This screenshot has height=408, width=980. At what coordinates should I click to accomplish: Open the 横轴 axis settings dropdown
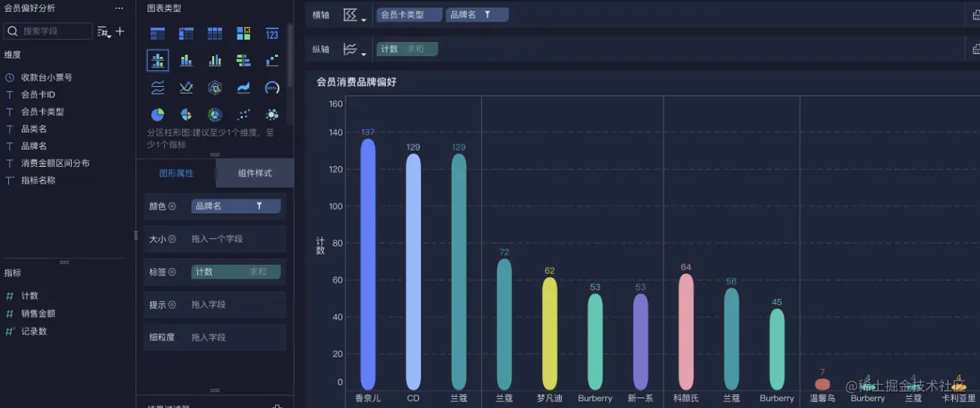click(x=354, y=15)
